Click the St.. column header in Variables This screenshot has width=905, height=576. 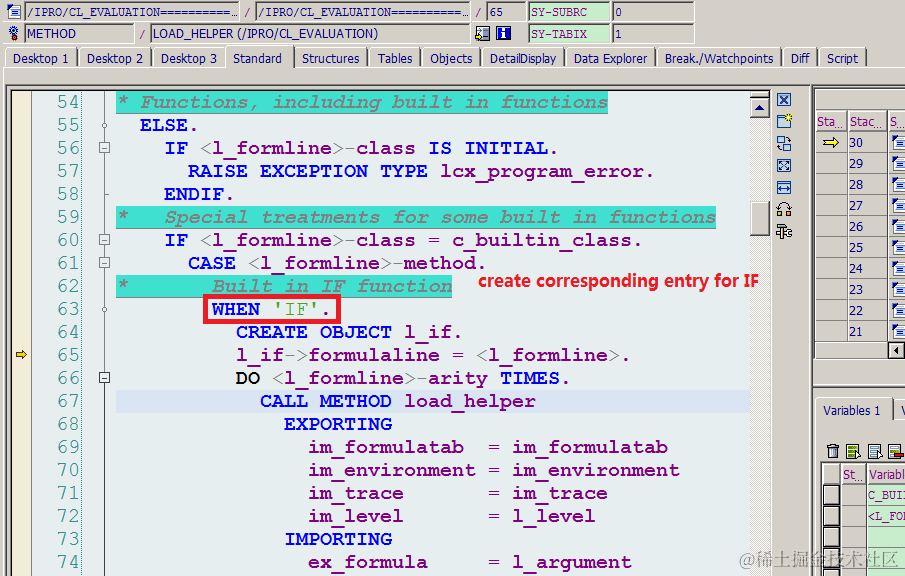tap(853, 474)
